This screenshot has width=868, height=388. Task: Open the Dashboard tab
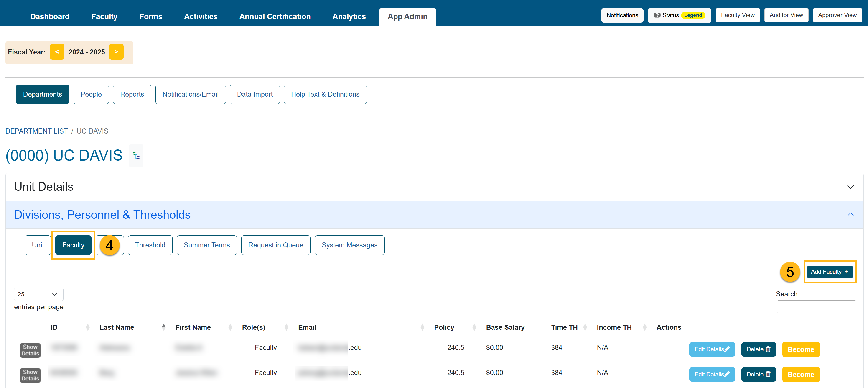pos(50,16)
